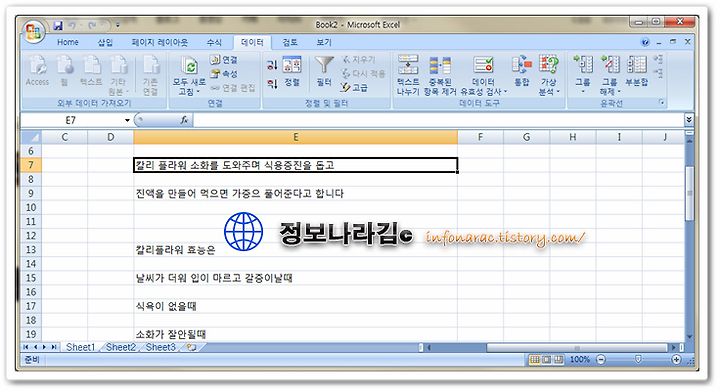Open the 그룹 dropdown arrow

583,92
